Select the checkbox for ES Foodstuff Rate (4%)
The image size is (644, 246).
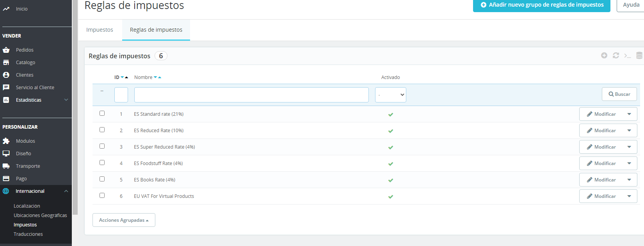102,163
